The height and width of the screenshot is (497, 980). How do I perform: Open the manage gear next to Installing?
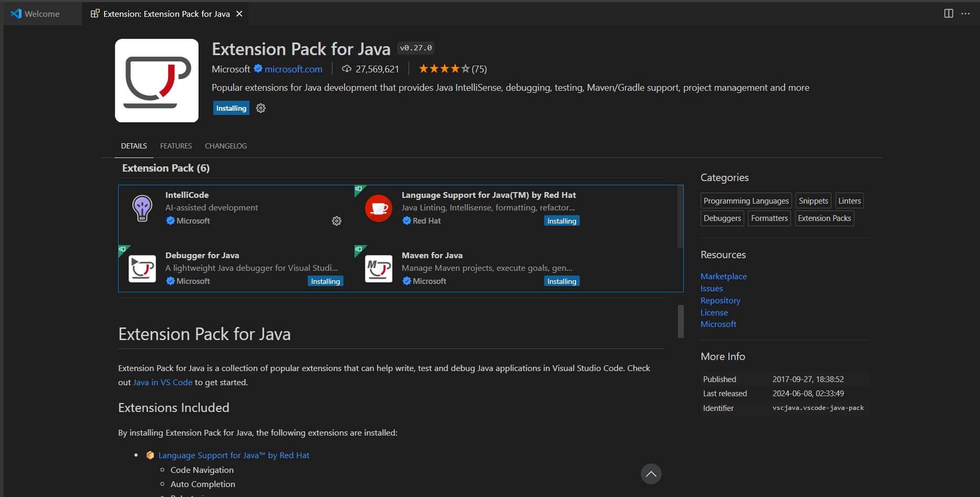260,108
